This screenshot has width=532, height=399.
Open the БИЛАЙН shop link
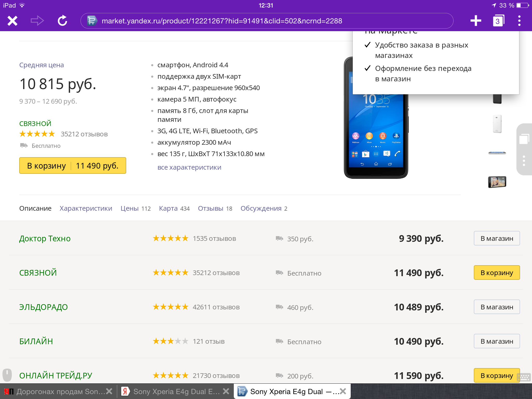pyautogui.click(x=36, y=341)
